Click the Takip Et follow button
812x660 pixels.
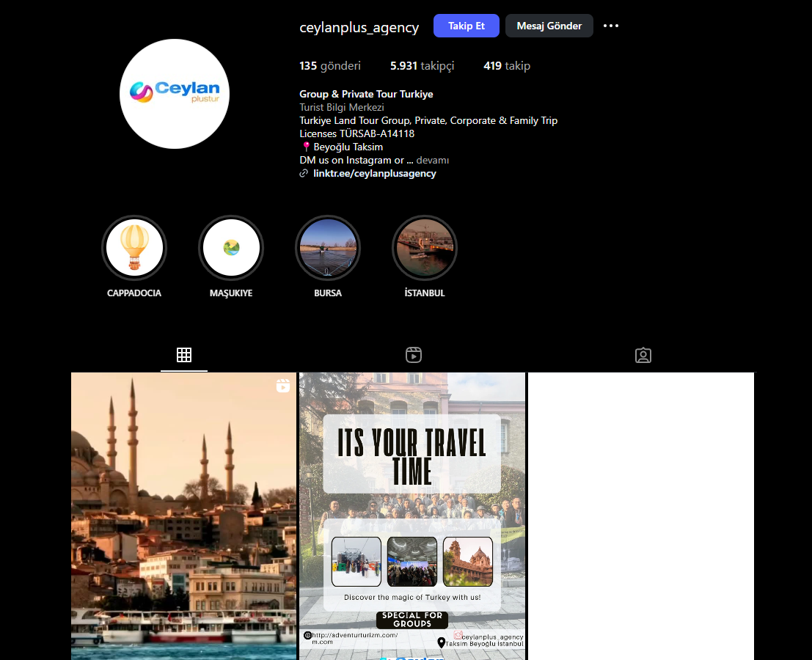click(x=467, y=26)
